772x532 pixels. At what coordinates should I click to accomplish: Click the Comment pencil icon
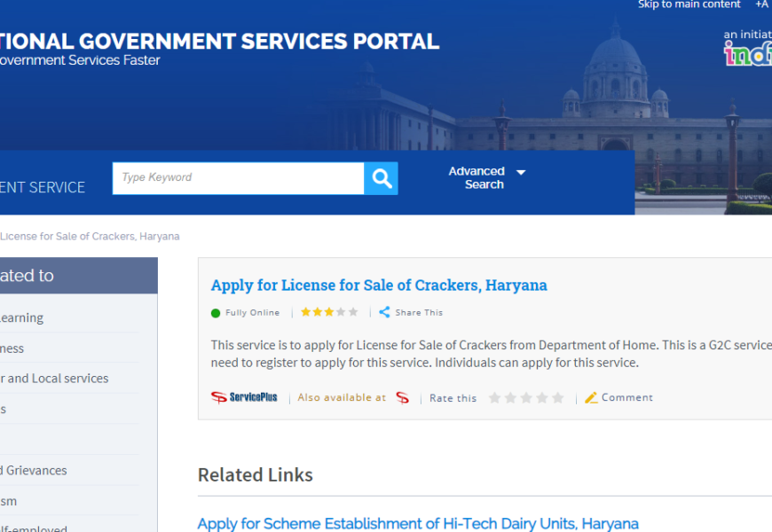591,398
